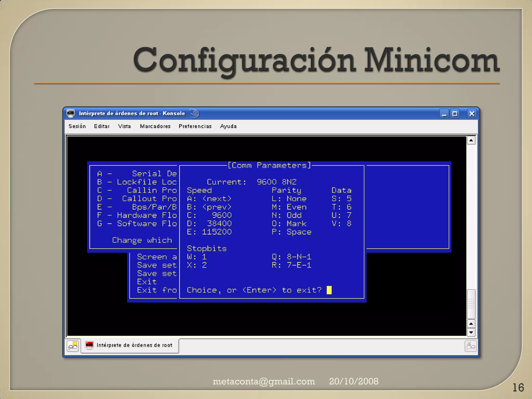Viewport: 532px width, 399px height.
Task: Click the 'E - Bps/Par/B' menu line
Action: tap(137, 207)
